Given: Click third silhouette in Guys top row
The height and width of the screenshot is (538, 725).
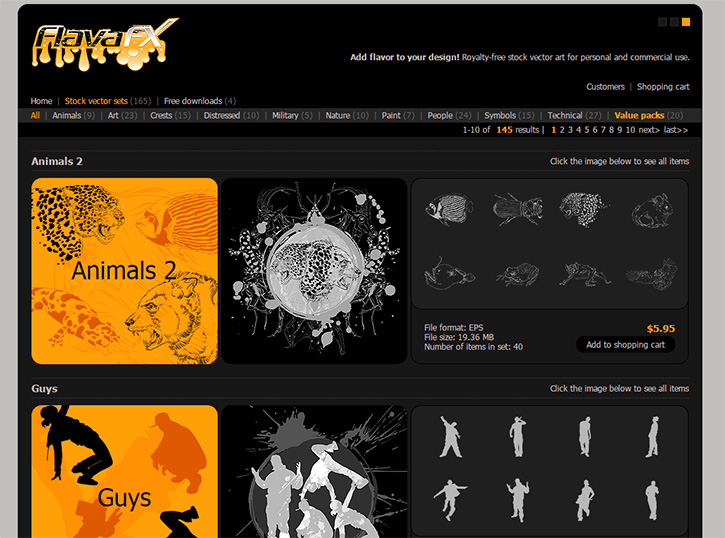Looking at the screenshot, I should coord(585,436).
